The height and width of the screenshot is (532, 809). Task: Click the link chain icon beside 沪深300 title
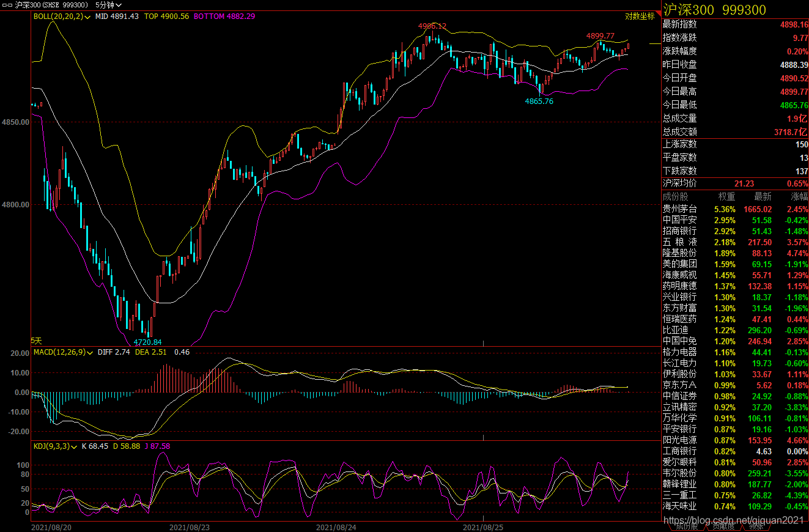pyautogui.click(x=7, y=5)
